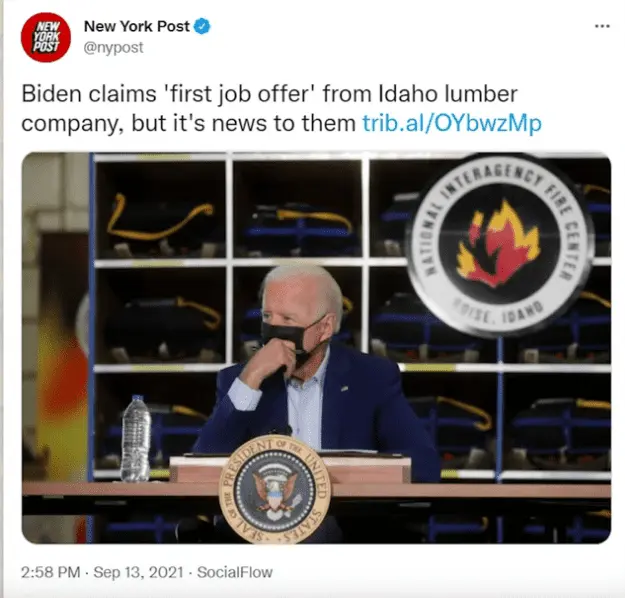The width and height of the screenshot is (625, 598).
Task: Click the 'Boise, Idaho' text on the logo
Action: pos(497,313)
